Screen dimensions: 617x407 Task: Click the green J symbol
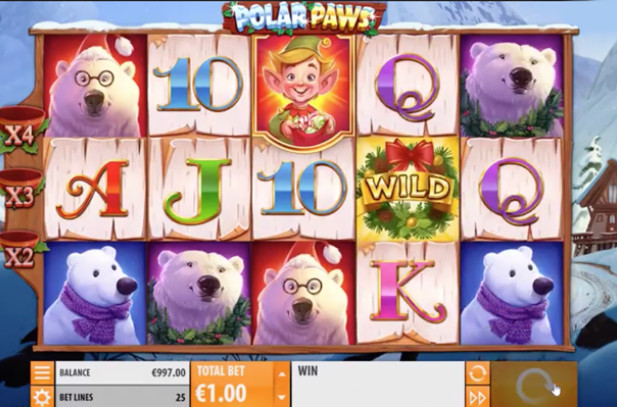(198, 189)
